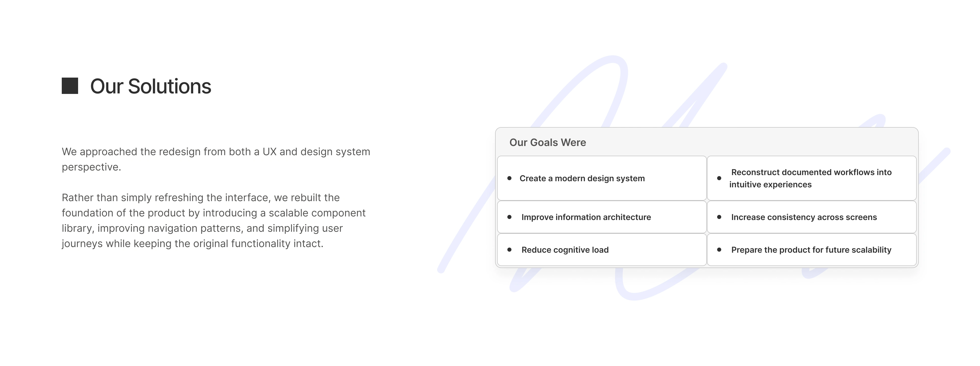This screenshot has height=366, width=980.
Task: Click the bullet before Create a modern design system
Action: tap(509, 178)
